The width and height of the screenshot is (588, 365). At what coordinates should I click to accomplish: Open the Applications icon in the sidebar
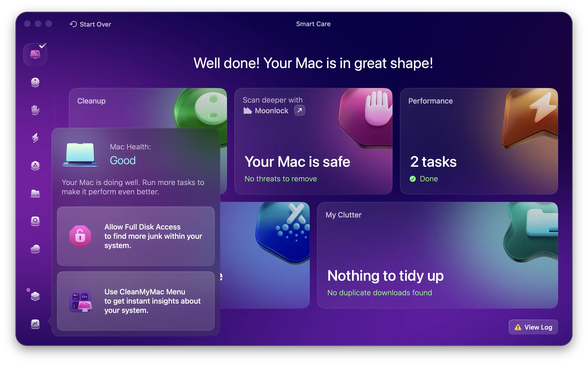coord(35,166)
